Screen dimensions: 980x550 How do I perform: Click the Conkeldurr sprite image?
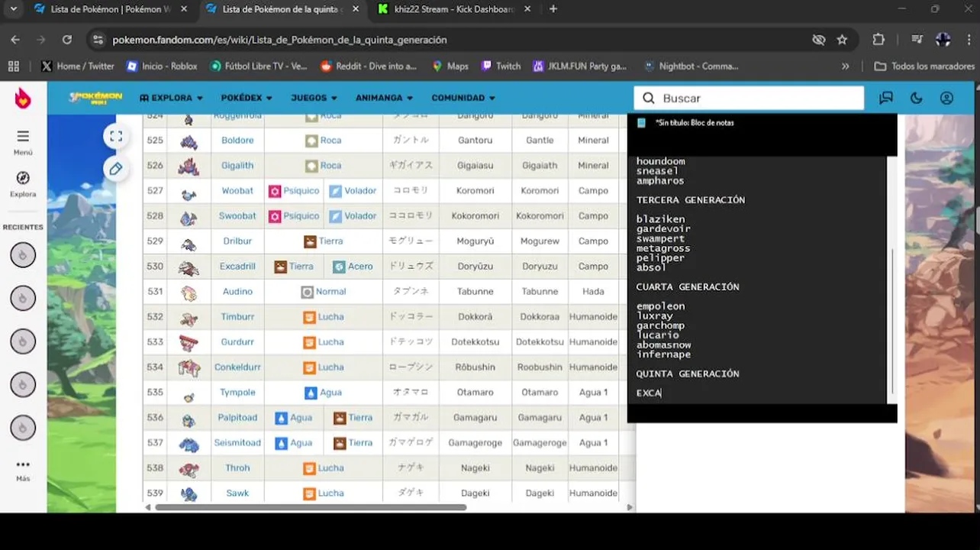[x=188, y=368]
